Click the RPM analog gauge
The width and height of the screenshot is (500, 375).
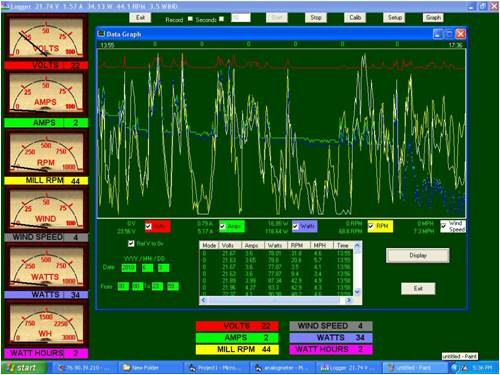46,152
